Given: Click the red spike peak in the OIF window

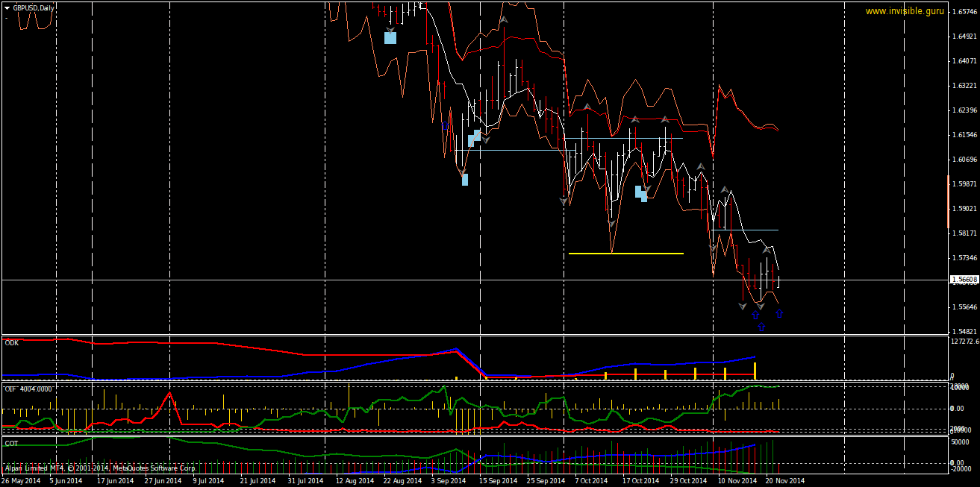Looking at the screenshot, I should pyautogui.click(x=171, y=393).
